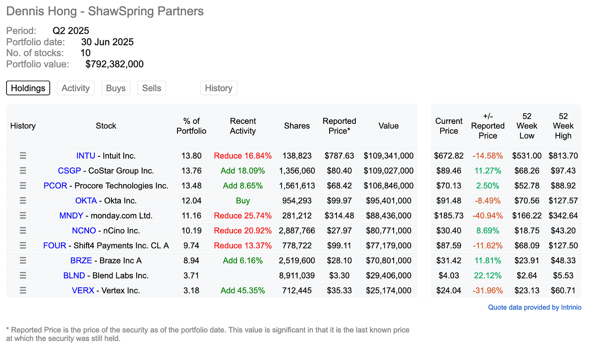Click the Stock column header

106,126
